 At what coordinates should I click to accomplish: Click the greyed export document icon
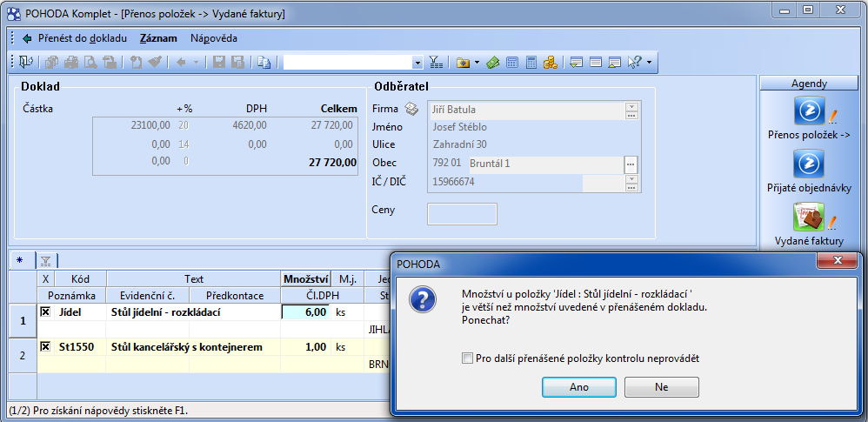(109, 63)
